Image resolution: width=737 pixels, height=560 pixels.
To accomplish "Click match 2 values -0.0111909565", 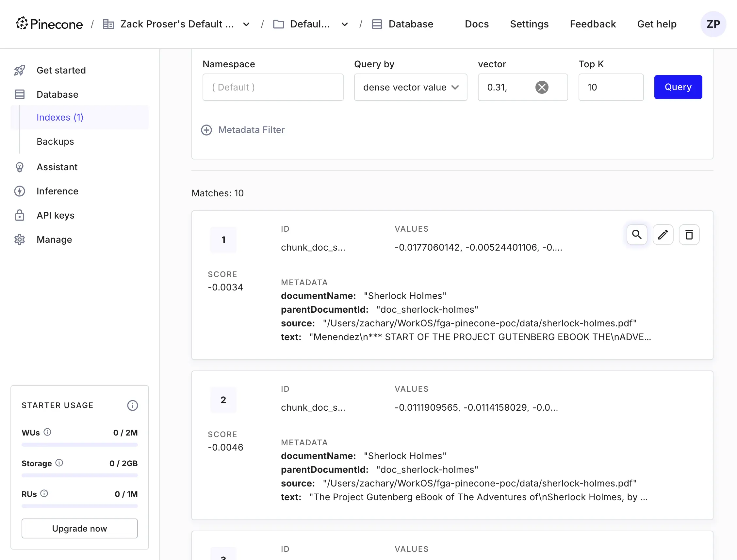I will (x=476, y=407).
